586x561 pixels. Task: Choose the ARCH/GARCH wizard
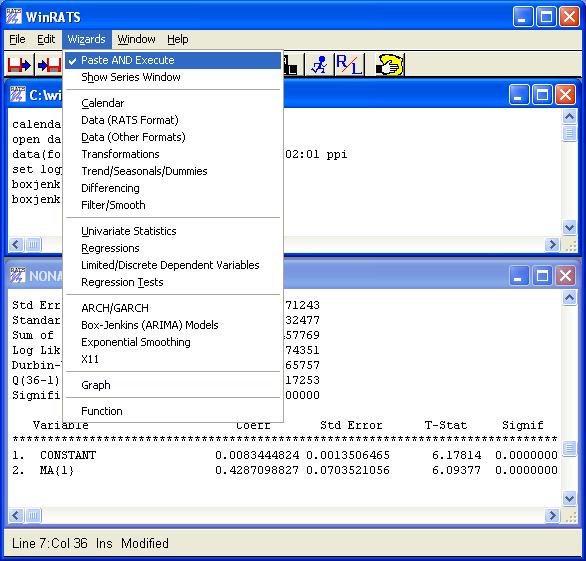coord(173,308)
